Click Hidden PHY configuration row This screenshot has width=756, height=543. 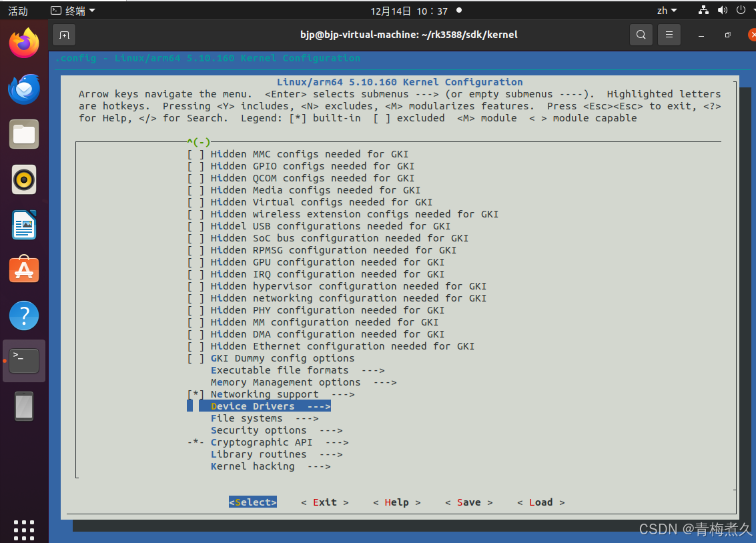(x=316, y=311)
